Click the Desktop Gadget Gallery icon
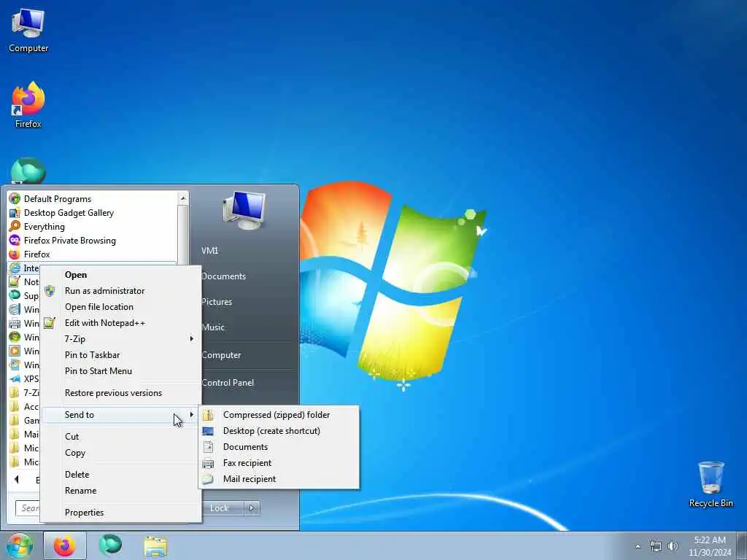747x560 pixels. pyautogui.click(x=15, y=212)
